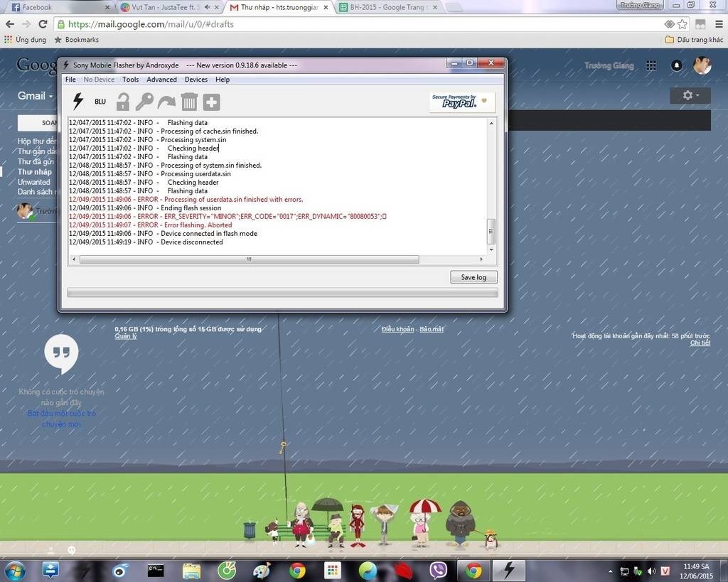Click the Flashtool lightning taskbar icon

[509, 571]
